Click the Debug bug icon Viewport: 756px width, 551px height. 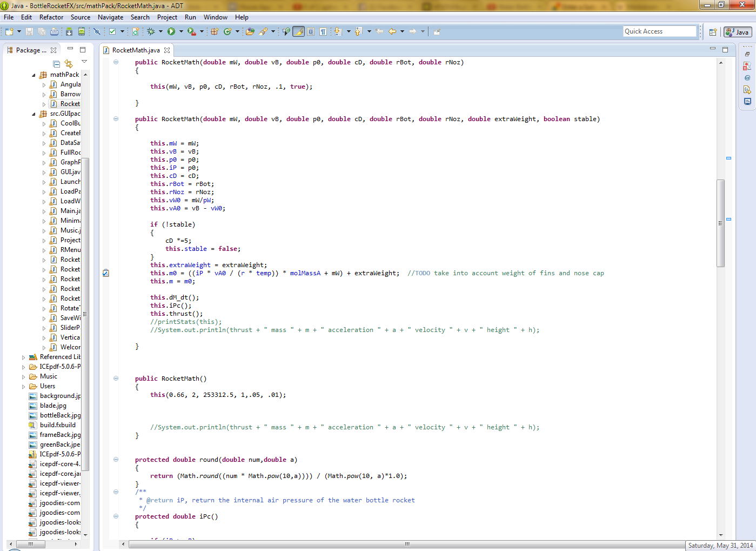pos(151,31)
